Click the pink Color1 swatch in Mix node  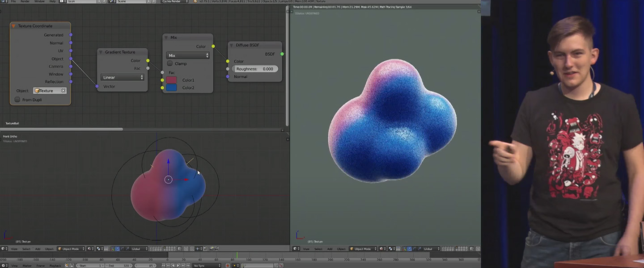pos(172,80)
